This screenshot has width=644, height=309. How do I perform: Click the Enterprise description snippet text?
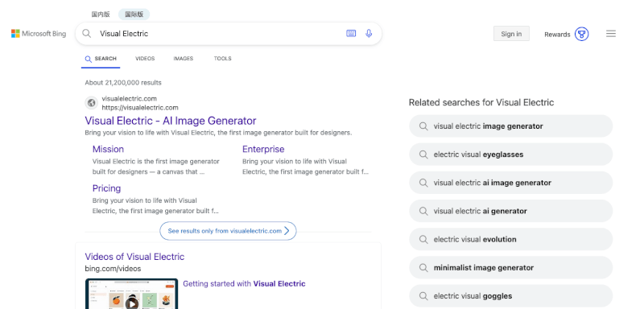coord(306,167)
